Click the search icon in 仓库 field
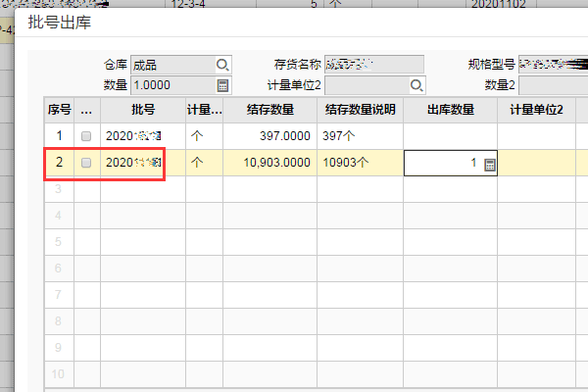The width and height of the screenshot is (588, 392). pos(221,66)
